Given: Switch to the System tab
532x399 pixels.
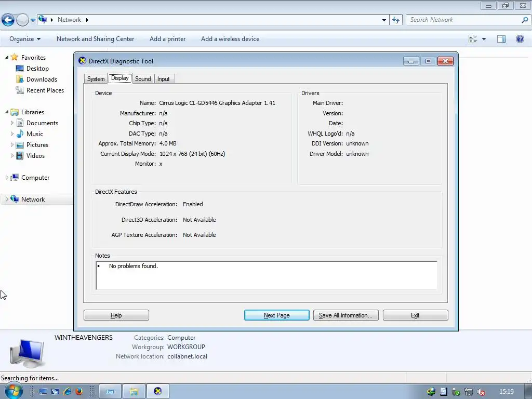Looking at the screenshot, I should coord(96,79).
